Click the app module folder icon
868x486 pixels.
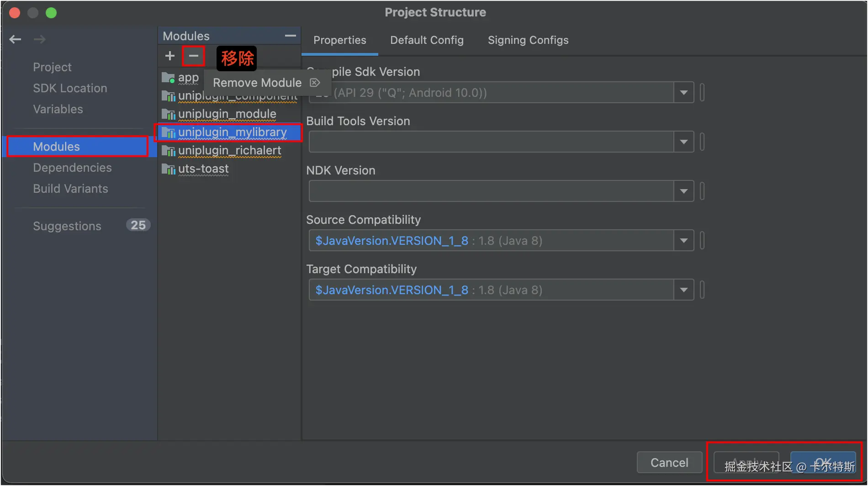pos(168,78)
